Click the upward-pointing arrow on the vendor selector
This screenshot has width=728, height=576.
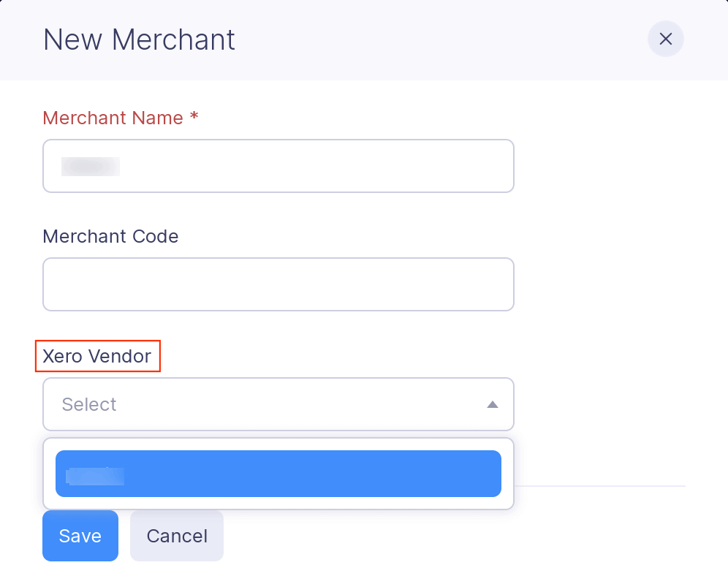tap(493, 403)
